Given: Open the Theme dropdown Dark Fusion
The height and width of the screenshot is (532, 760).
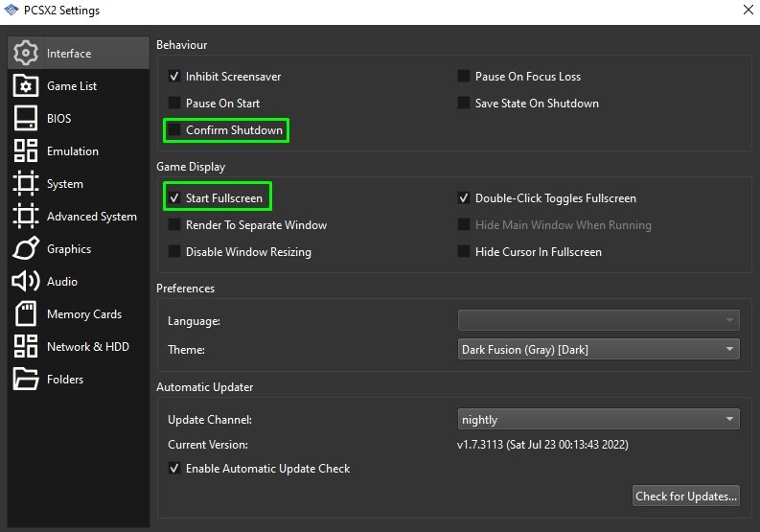Looking at the screenshot, I should coord(599,349).
